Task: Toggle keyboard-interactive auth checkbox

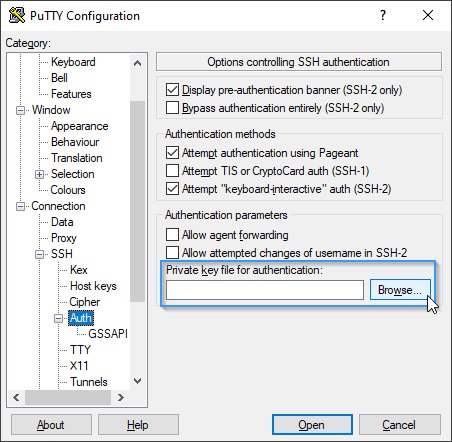Action: pos(172,189)
